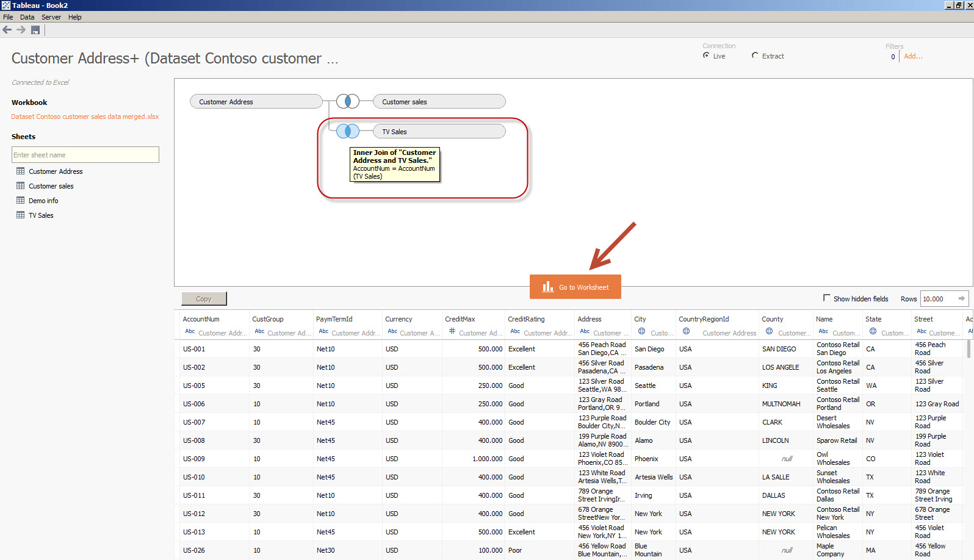Click the Boulder City cell
Screen dimensions: 974x560
click(x=652, y=422)
